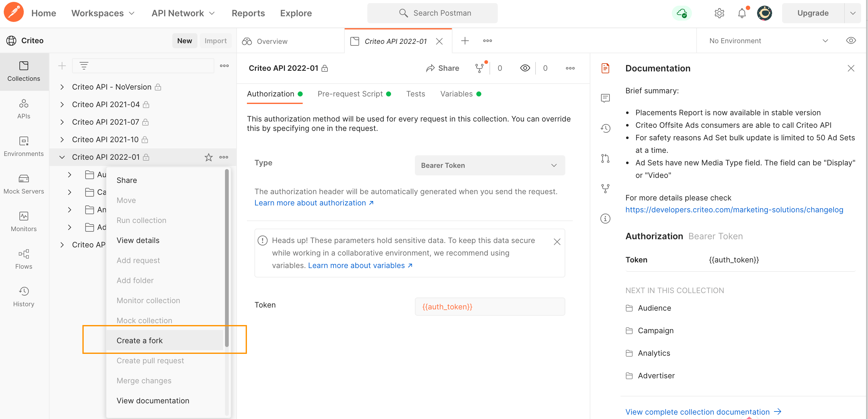
Task: Expand the Criteo API 2021-07 collection
Action: click(62, 122)
